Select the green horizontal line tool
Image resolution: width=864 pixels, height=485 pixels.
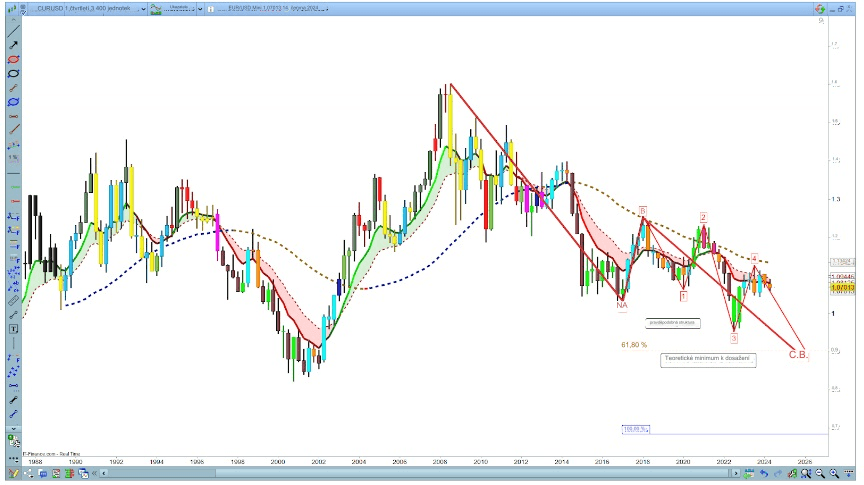point(13,186)
